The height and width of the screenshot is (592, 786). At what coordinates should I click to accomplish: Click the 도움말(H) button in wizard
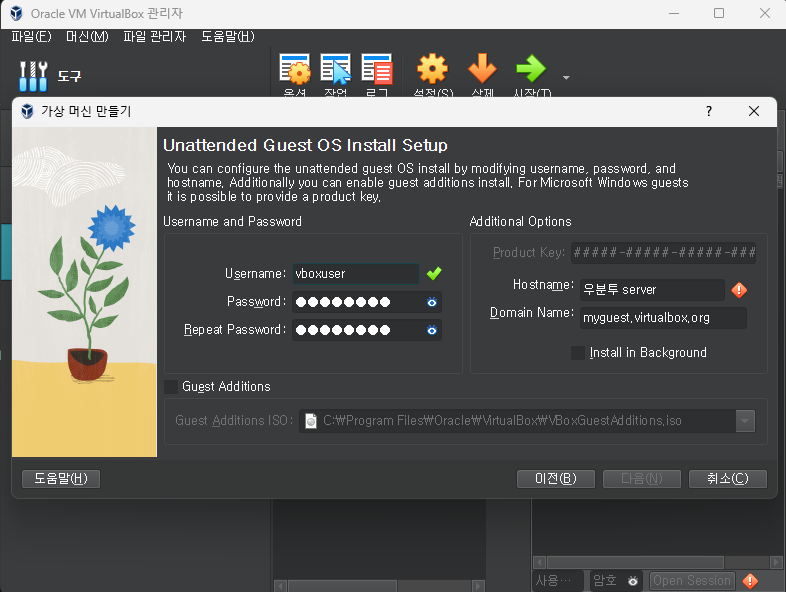click(x=61, y=479)
